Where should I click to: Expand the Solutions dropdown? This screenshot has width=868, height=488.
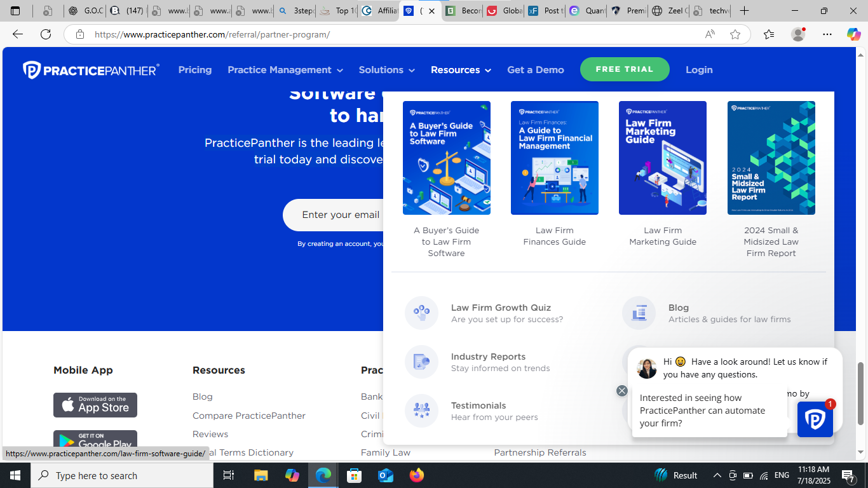click(386, 70)
